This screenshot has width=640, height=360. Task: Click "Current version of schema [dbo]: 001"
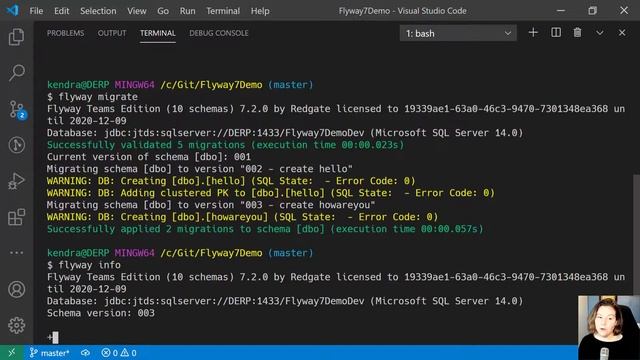149,157
